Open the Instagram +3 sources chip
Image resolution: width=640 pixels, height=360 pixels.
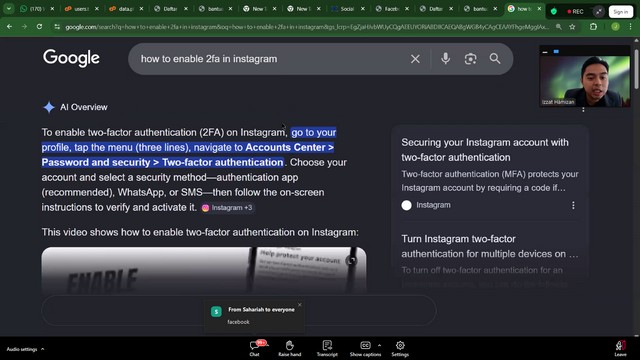tap(227, 208)
